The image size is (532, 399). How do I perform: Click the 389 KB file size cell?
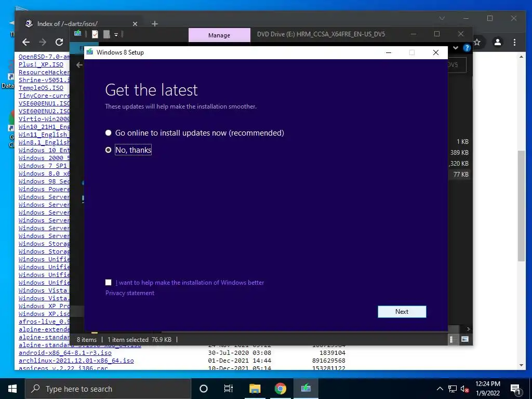459,153
